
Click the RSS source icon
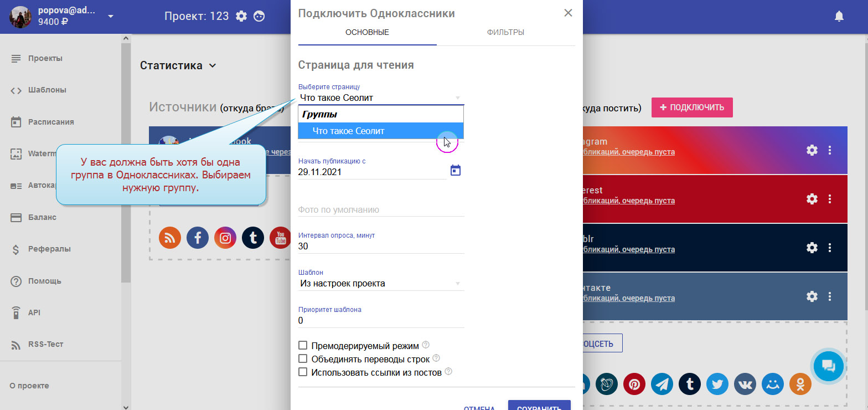tap(170, 238)
